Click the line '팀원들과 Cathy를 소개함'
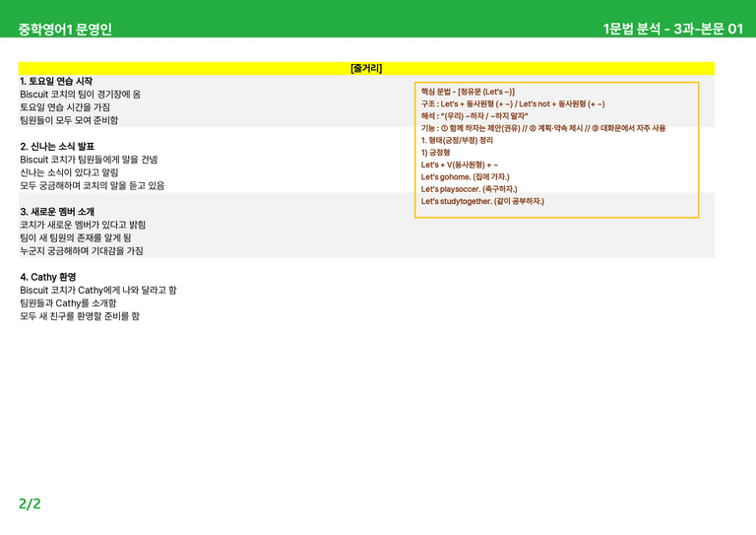756x535 pixels. [x=68, y=302]
